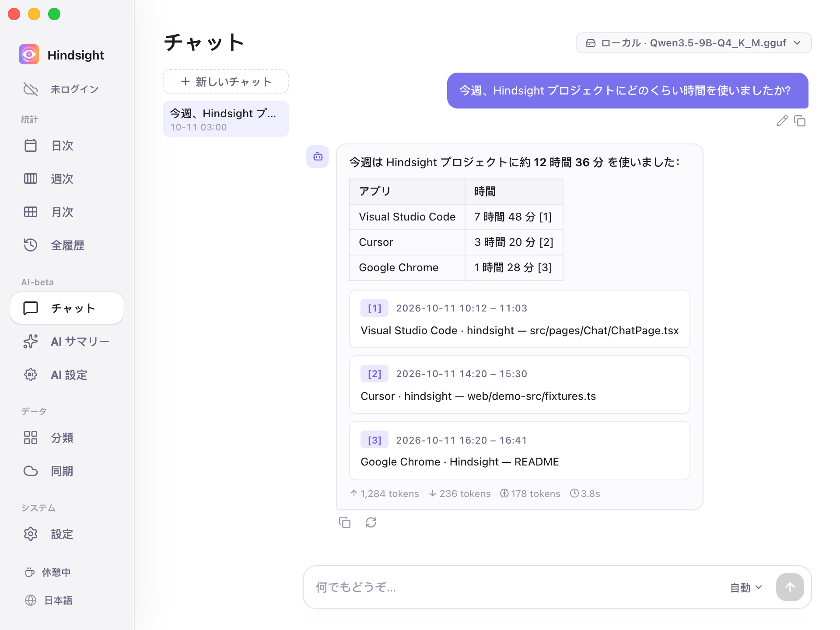Screen dimensions: 840x630
Task: Click the 未ログイン login status text
Action: [75, 89]
